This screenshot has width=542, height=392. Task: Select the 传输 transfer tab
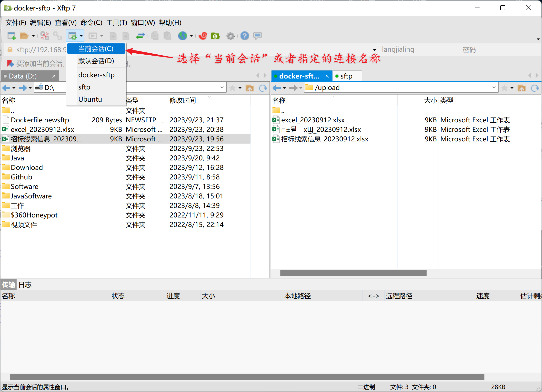[9, 284]
